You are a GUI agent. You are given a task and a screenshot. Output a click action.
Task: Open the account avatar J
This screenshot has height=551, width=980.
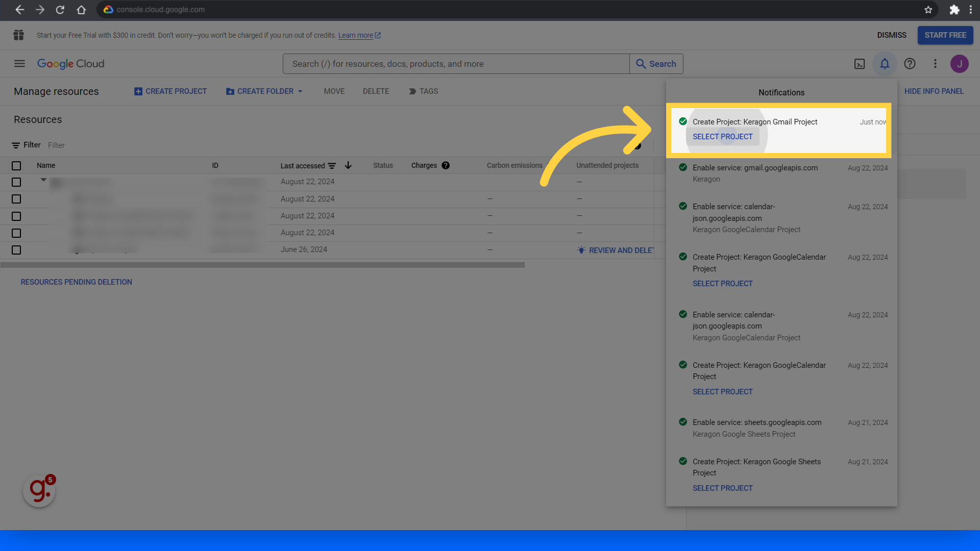[960, 64]
